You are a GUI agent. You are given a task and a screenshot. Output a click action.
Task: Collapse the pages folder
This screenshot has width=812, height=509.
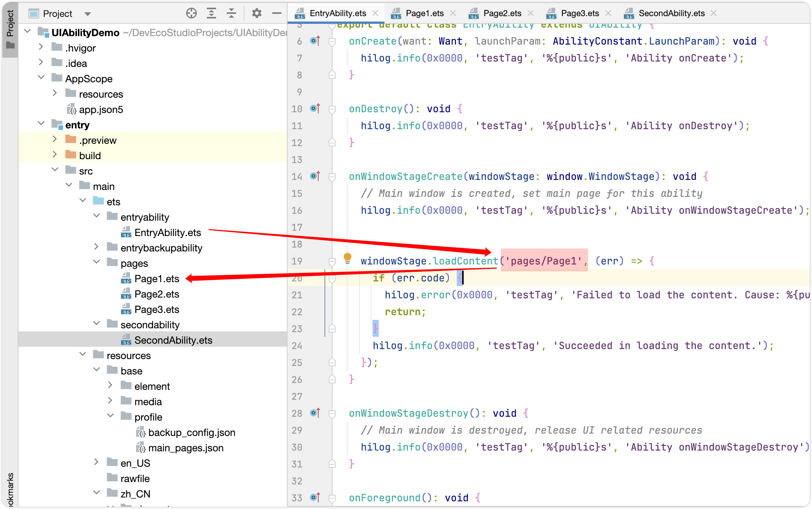(96, 262)
